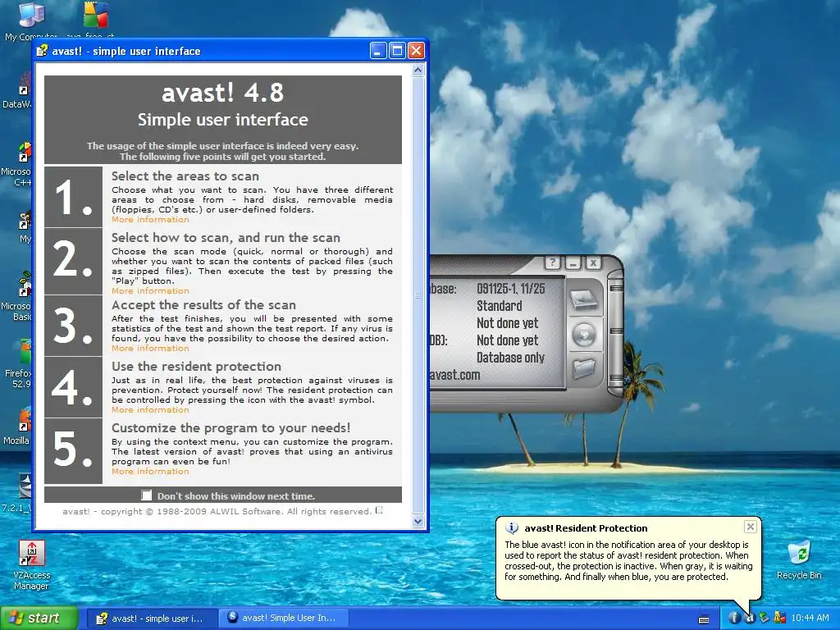840x630 pixels.
Task: Click the avast player side grip handle
Action: click(616, 331)
